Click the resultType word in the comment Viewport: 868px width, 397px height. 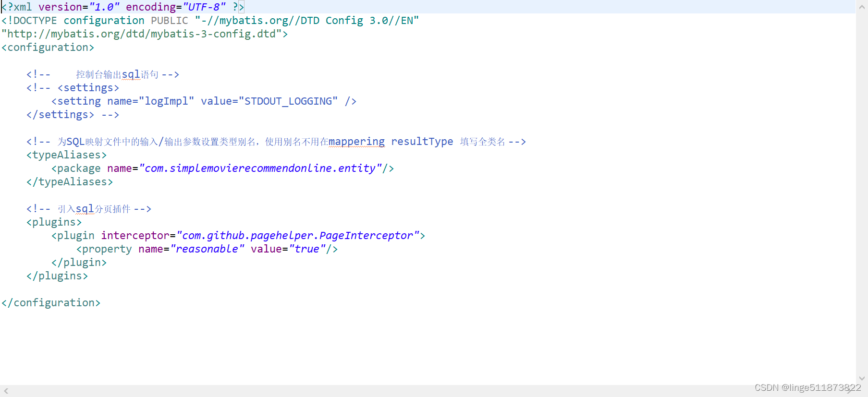422,142
